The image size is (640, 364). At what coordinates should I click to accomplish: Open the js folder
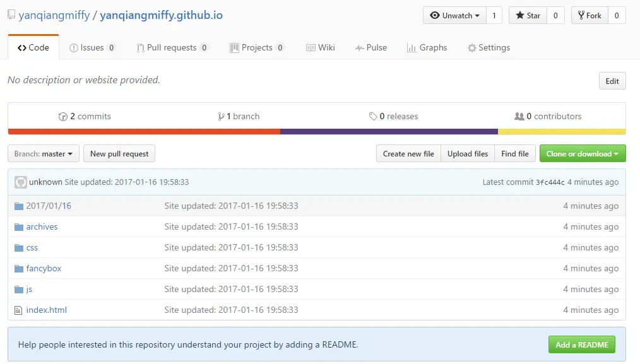tap(29, 289)
